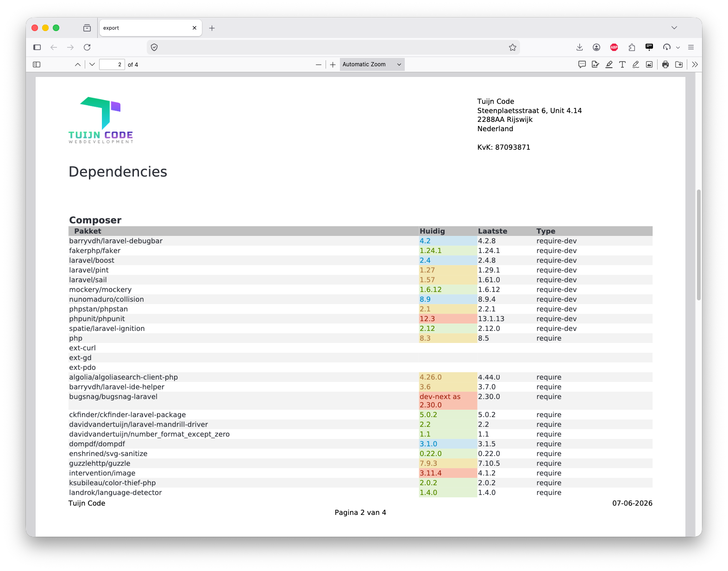This screenshot has height=571, width=728.
Task: Click the ext-gd row
Action: click(x=360, y=358)
